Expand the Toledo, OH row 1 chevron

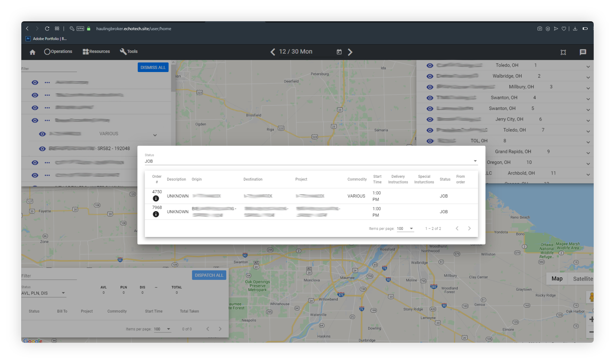pyautogui.click(x=588, y=67)
